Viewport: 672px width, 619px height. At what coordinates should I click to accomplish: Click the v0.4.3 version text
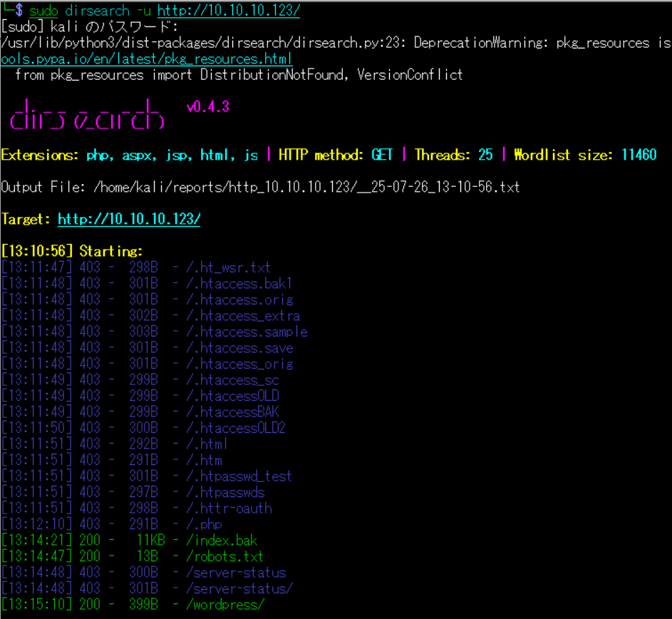click(x=208, y=107)
